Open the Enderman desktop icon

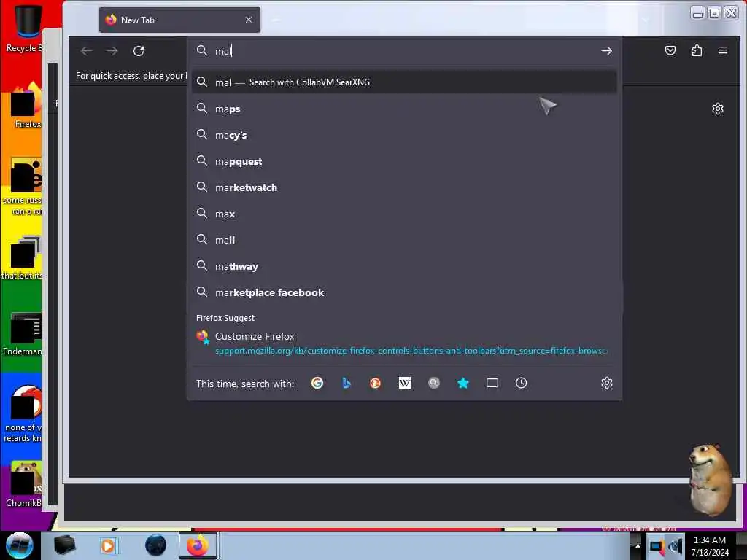[24, 334]
